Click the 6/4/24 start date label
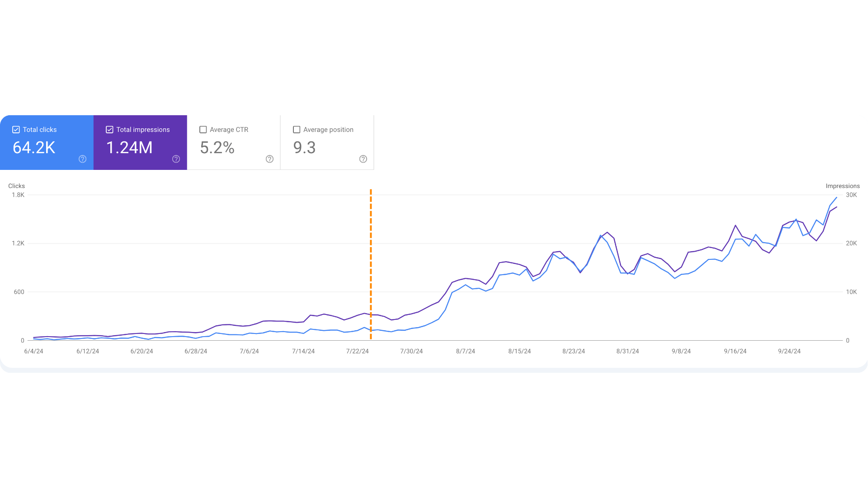This screenshot has width=868, height=488. point(33,351)
